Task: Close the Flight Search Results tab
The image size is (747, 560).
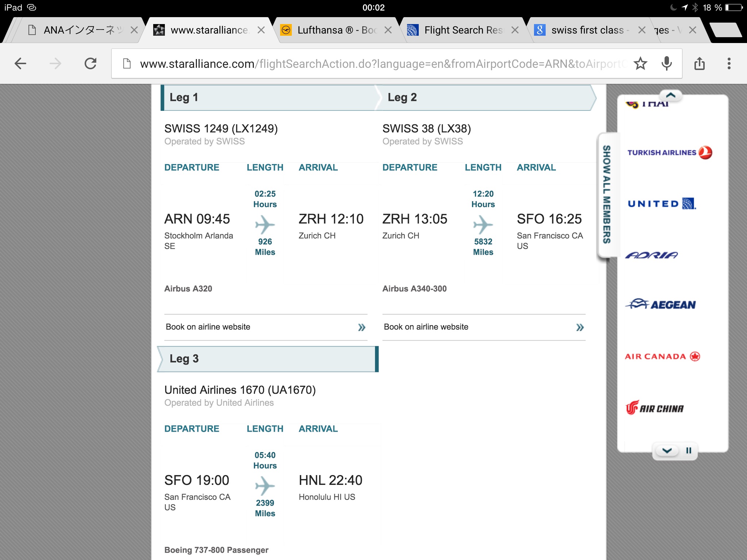Action: (515, 30)
